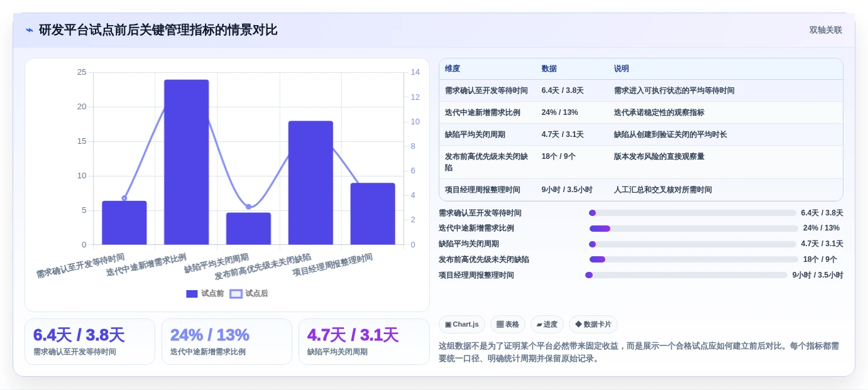This screenshot has width=868, height=390.
Task: Click table cell 9小时 / 3.5小时
Action: tap(567, 190)
